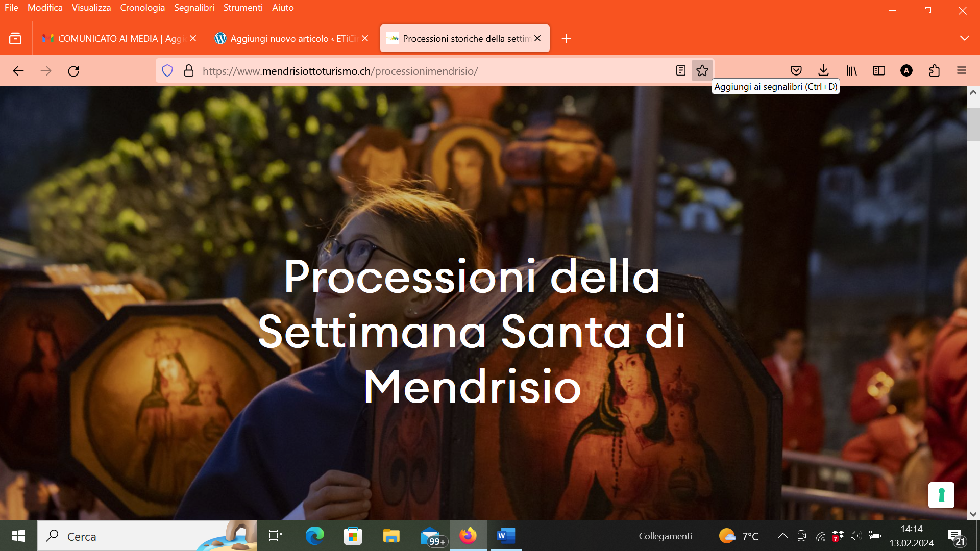Toggle the sidebar view icon
The height and width of the screenshot is (551, 980).
coord(879,71)
